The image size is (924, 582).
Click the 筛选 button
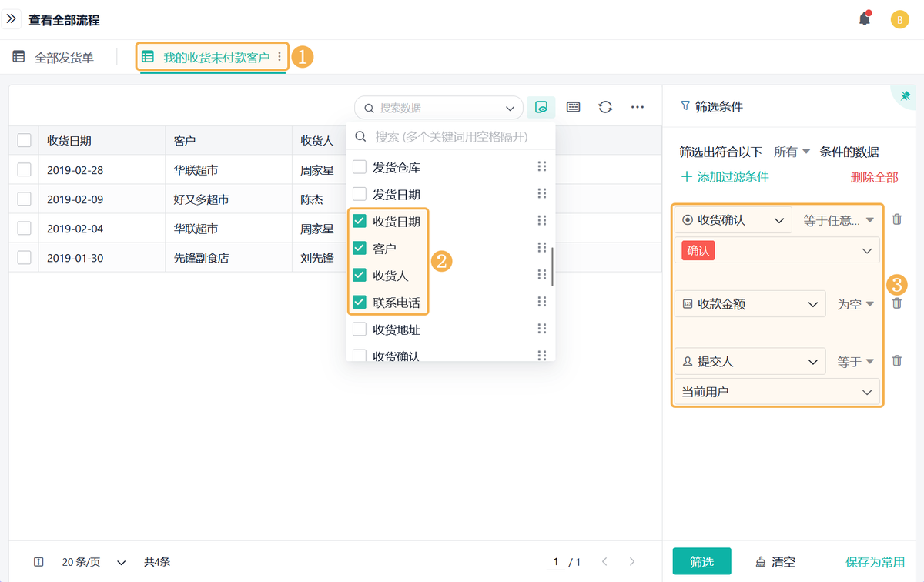[701, 562]
